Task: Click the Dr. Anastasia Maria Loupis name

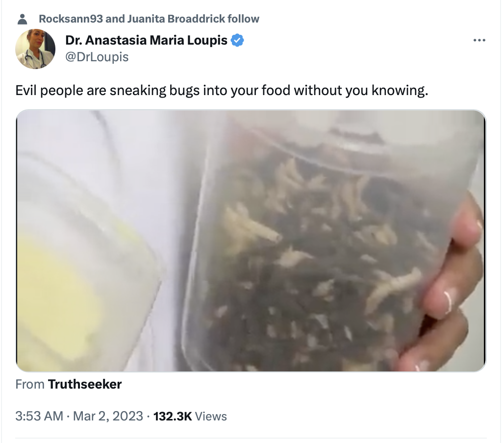Action: [146, 40]
